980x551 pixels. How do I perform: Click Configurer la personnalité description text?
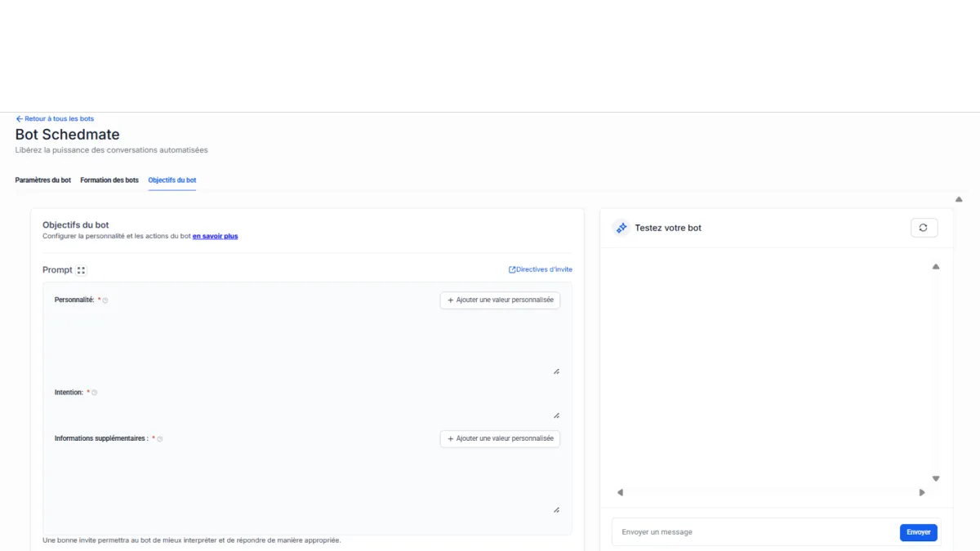[117, 236]
